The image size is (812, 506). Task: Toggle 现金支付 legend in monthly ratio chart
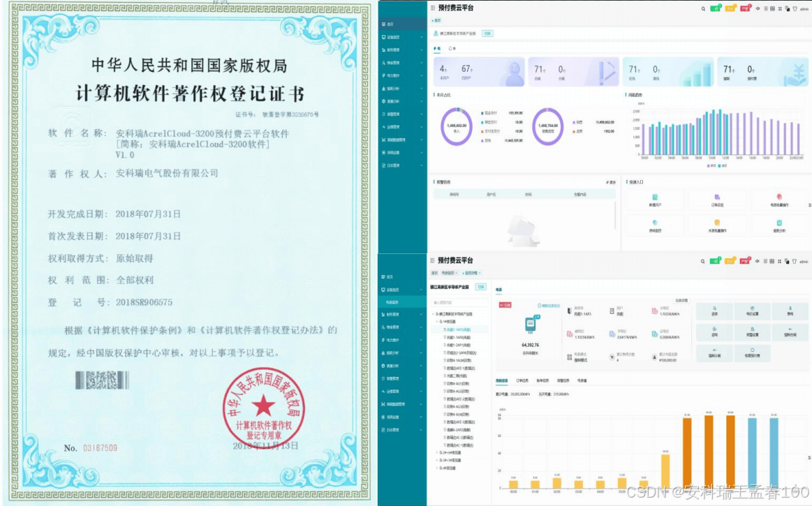click(489, 113)
